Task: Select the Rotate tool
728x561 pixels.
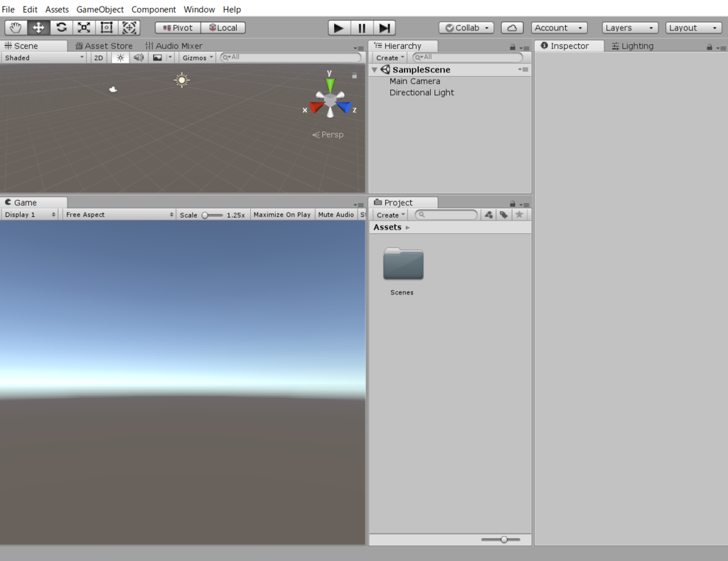Action: click(x=61, y=28)
